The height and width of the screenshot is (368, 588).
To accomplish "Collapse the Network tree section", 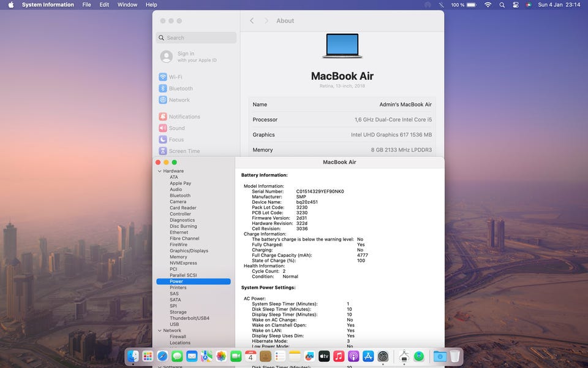I will (x=160, y=331).
